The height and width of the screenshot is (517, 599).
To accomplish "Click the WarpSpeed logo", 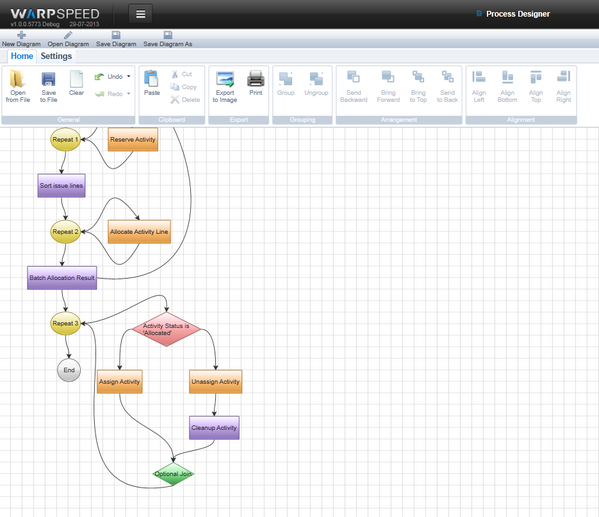I will (x=55, y=14).
